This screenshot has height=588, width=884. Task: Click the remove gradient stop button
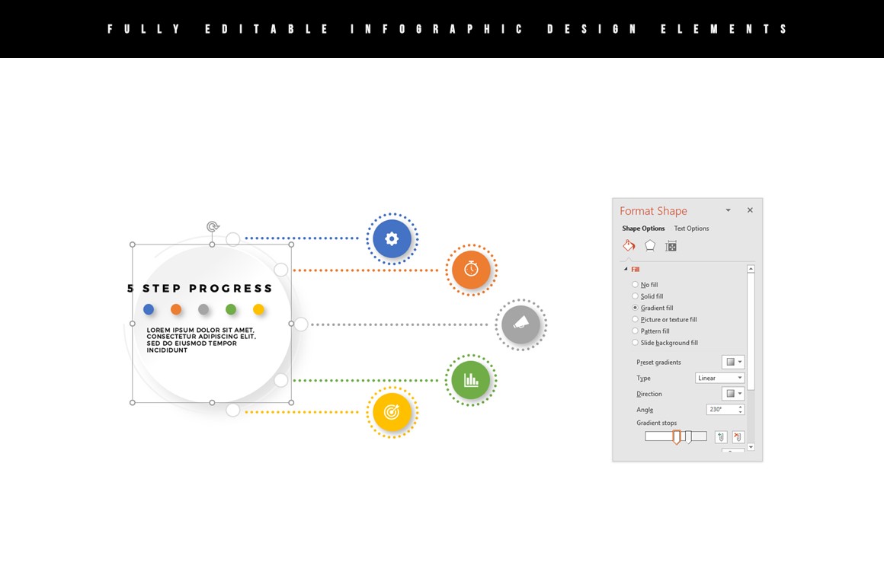pyautogui.click(x=738, y=437)
